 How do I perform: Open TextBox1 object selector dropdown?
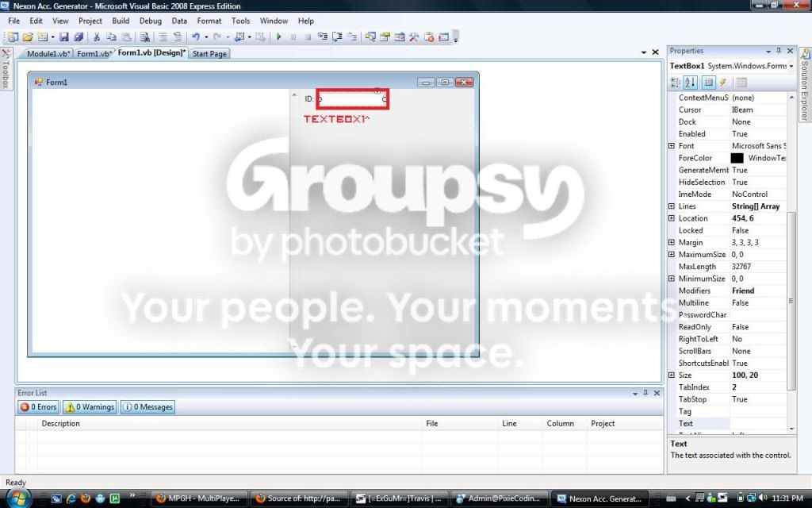point(791,66)
